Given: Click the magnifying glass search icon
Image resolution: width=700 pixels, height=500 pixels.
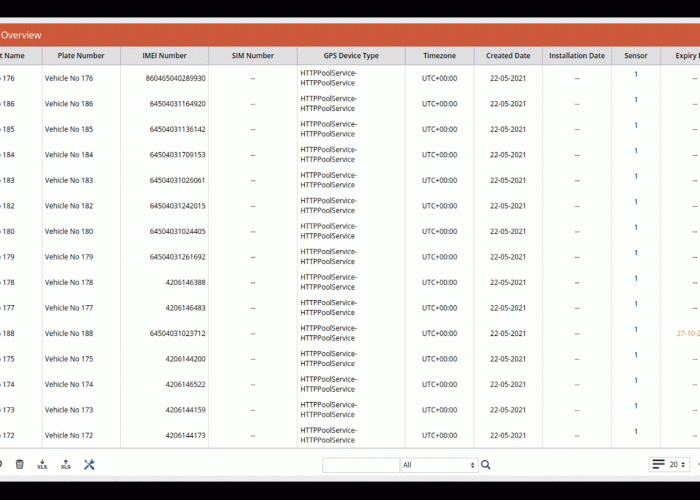Looking at the screenshot, I should (486, 465).
